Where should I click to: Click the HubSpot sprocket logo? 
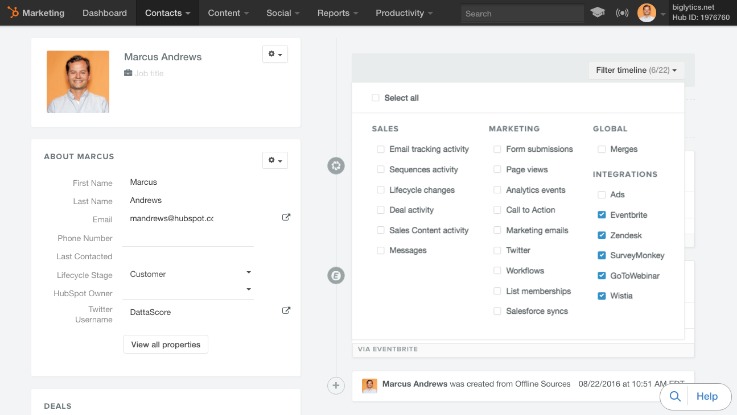pyautogui.click(x=12, y=14)
